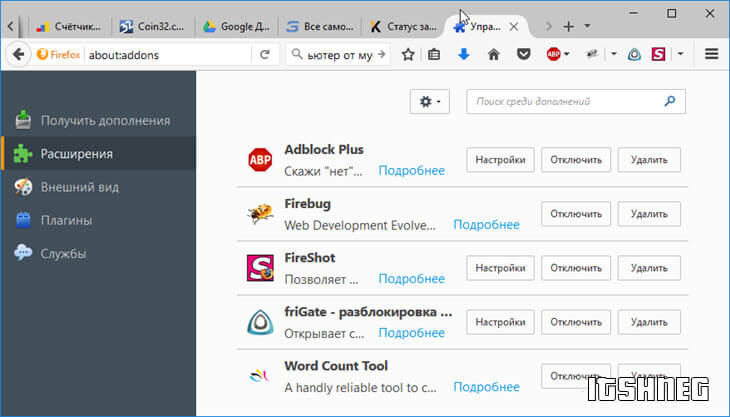This screenshot has height=417, width=730.
Task: Open the list all tabs dropdown
Action: pyautogui.click(x=587, y=26)
